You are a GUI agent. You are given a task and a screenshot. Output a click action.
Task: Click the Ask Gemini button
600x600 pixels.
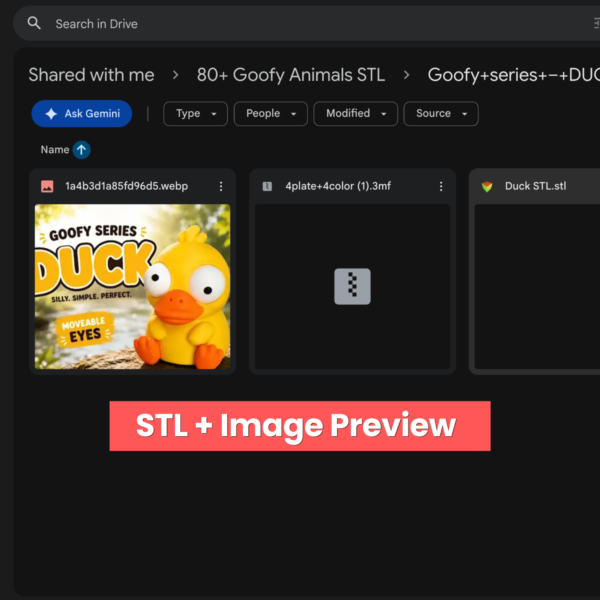[82, 114]
